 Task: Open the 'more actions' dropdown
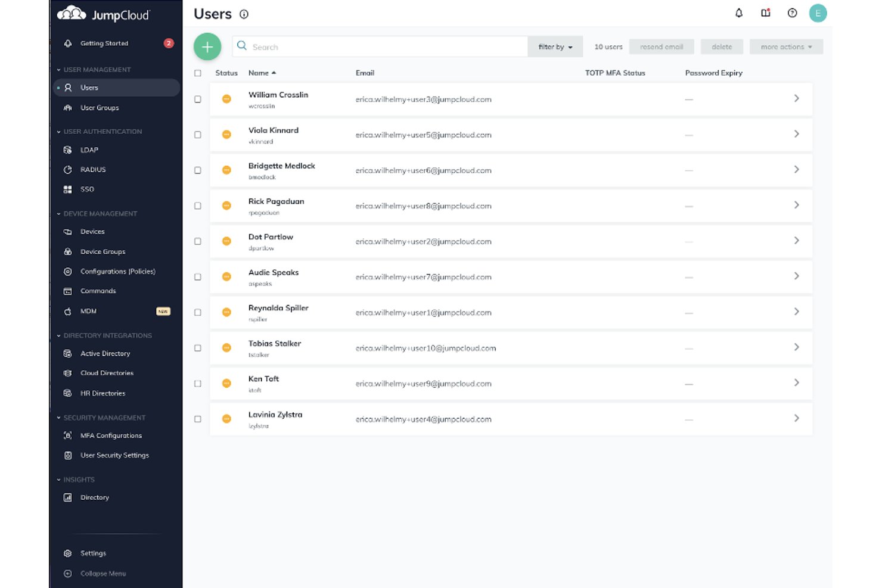786,47
